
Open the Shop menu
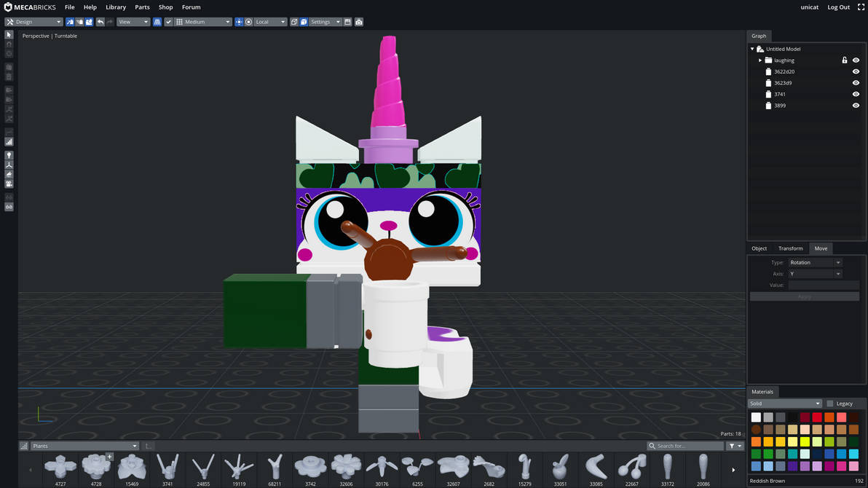[165, 7]
